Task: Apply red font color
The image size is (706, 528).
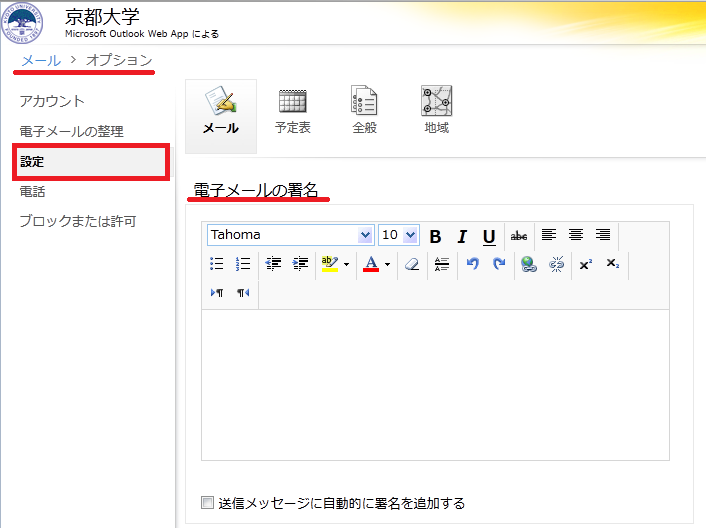Action: (x=371, y=264)
